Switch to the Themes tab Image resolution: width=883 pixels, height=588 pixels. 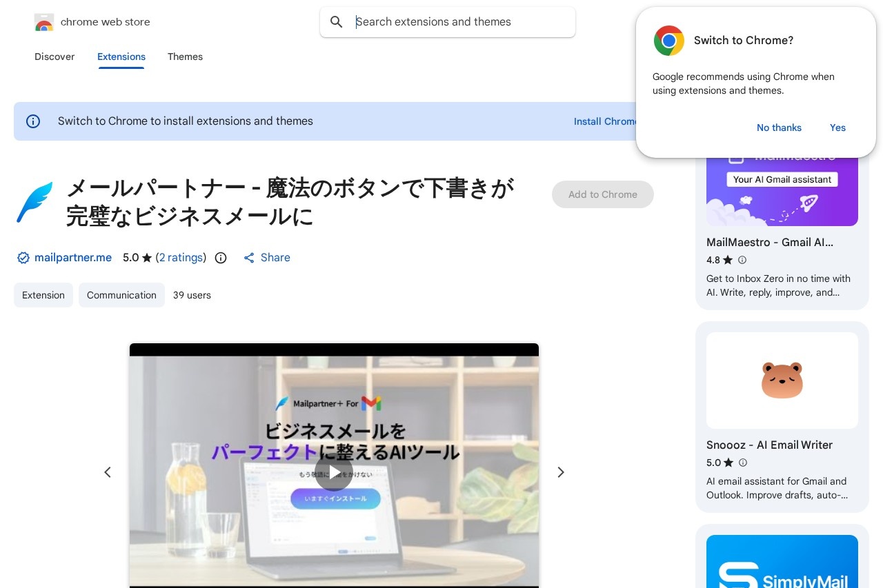185,57
